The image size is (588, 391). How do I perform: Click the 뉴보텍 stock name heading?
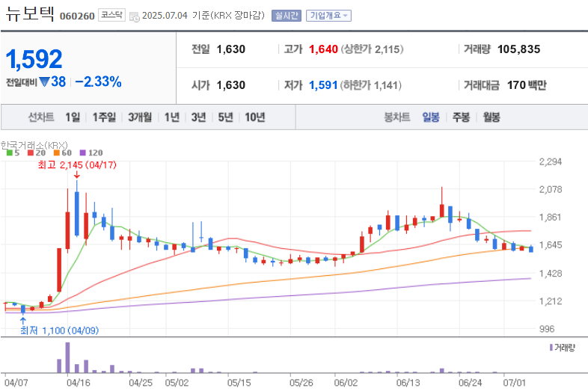point(30,14)
